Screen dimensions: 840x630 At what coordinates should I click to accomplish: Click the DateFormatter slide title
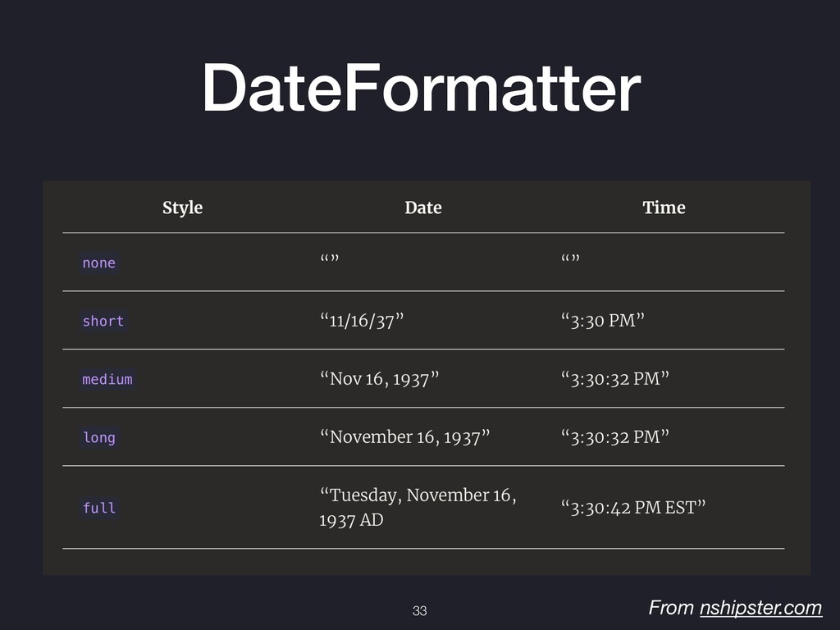(421, 87)
